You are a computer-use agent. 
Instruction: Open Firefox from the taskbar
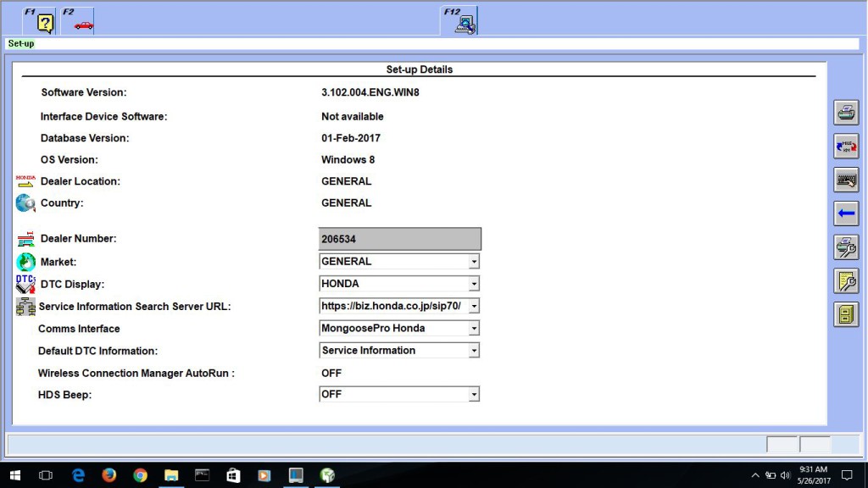pyautogui.click(x=108, y=475)
